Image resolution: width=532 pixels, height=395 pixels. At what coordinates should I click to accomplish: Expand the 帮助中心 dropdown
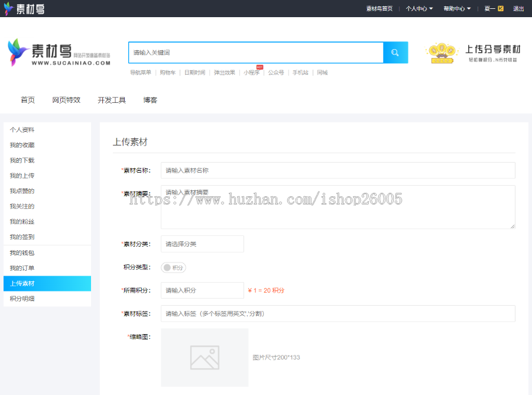pos(457,9)
